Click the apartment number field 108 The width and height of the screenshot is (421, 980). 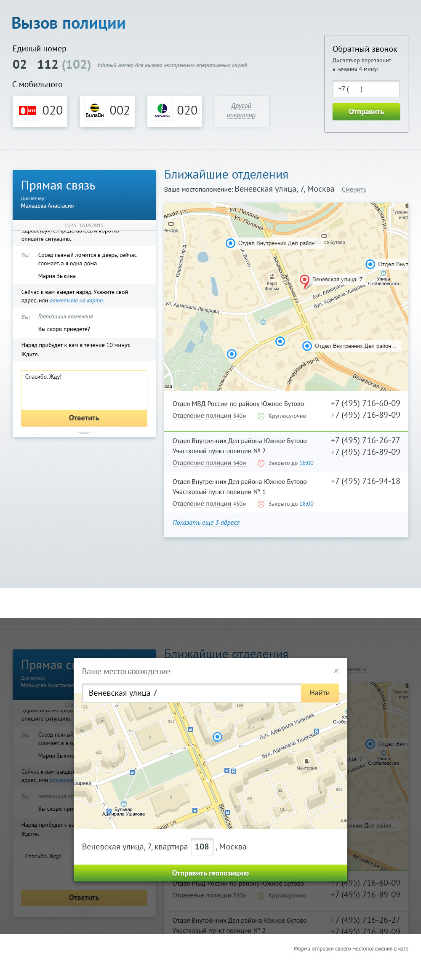[202, 846]
